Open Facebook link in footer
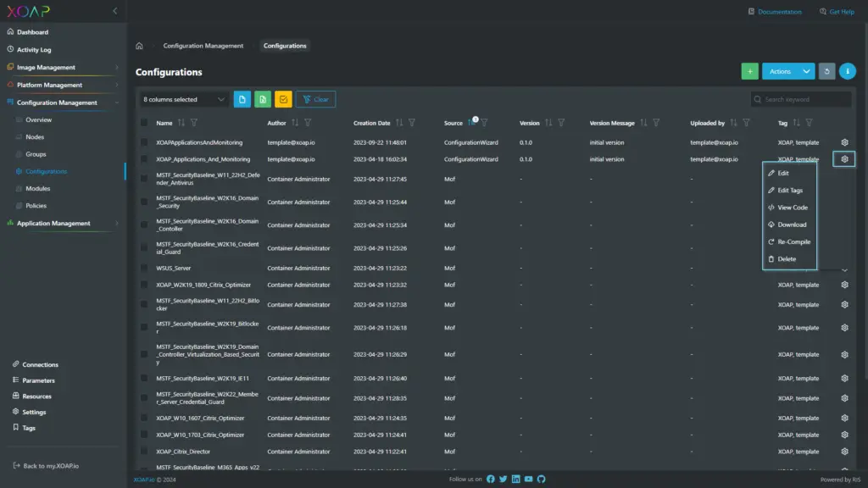Screen dimensions: 868x488 491,480
